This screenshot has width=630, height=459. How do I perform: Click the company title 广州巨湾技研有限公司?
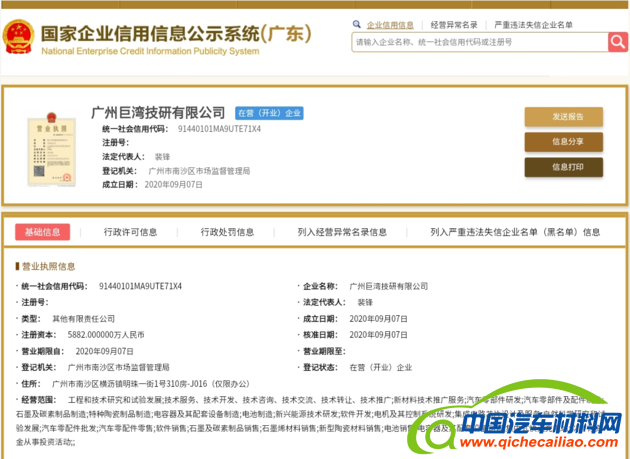158,112
